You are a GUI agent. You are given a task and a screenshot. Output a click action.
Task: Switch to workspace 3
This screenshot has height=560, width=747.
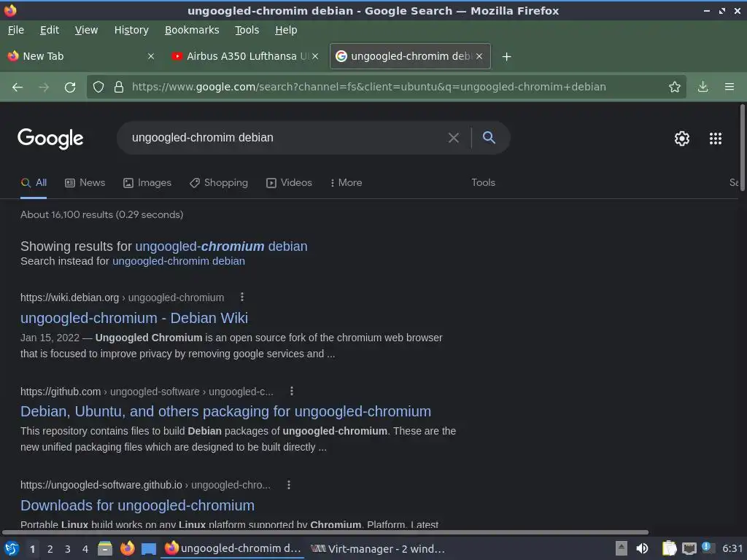[x=67, y=549]
